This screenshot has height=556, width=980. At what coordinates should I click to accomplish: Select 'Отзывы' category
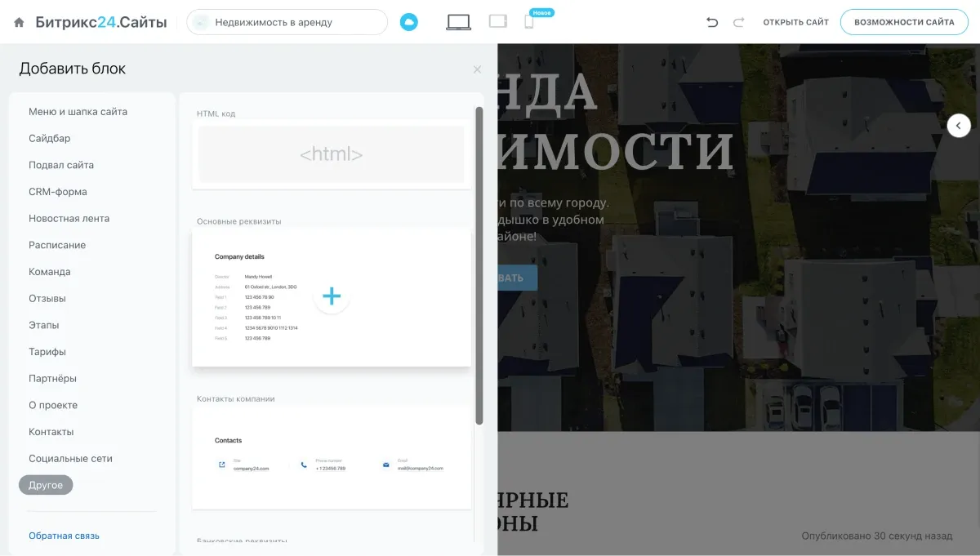tap(47, 299)
